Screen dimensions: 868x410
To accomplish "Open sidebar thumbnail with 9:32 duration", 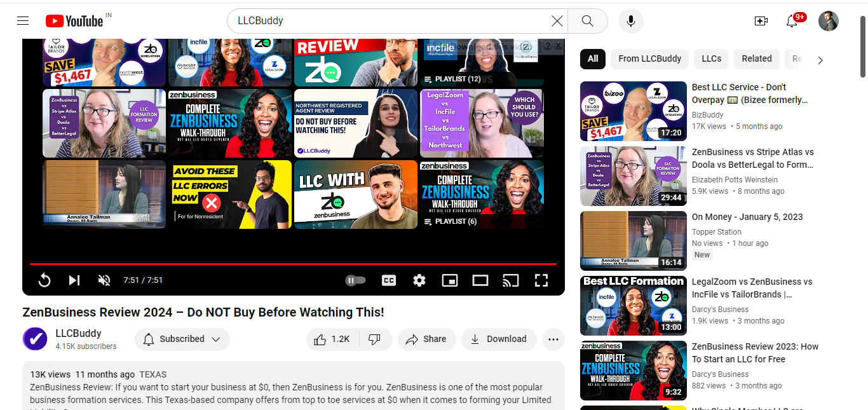I will 634,371.
